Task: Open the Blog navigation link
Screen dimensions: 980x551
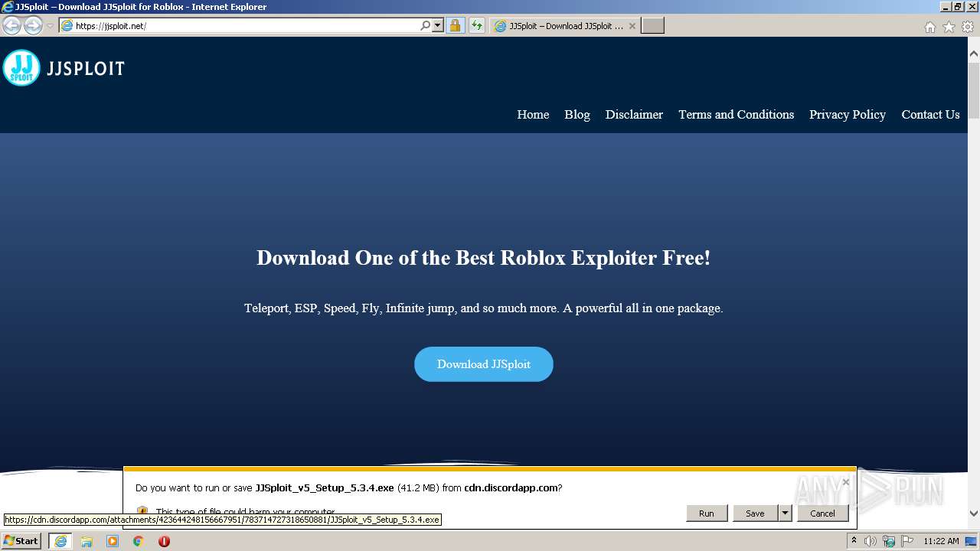Action: (577, 114)
